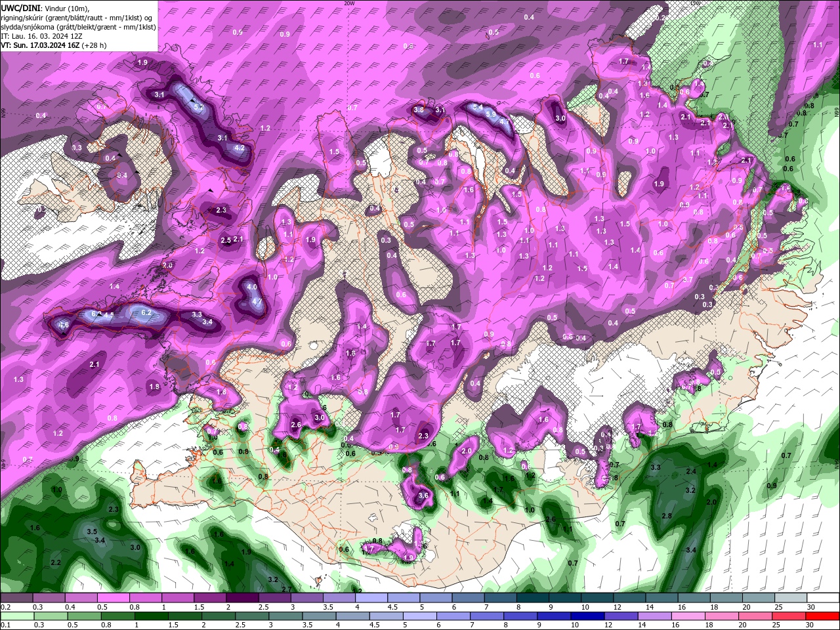Screen dimensions: 840x630
Task: Click the 25 label in the snow legend row
Action: tap(779, 607)
